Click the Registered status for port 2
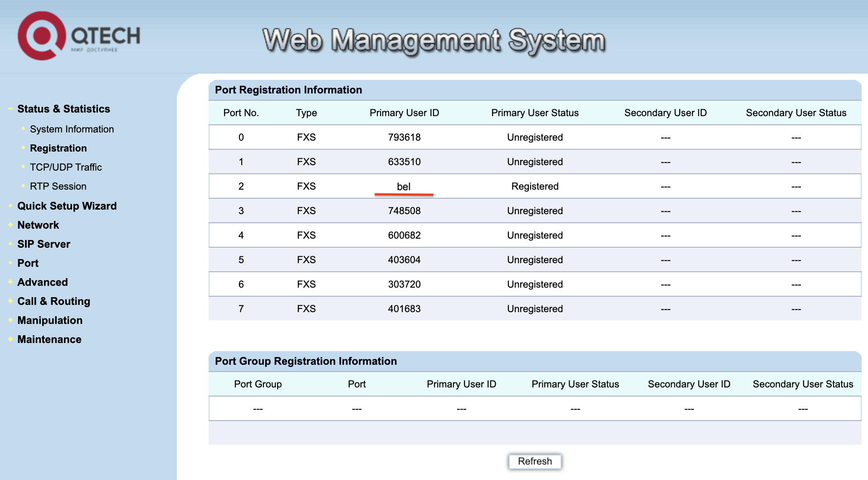 (x=535, y=186)
